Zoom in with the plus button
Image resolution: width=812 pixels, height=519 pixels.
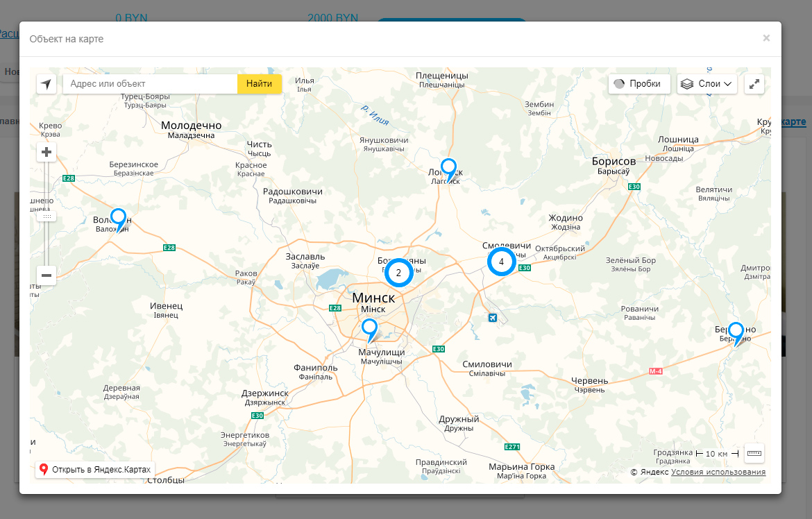[46, 153]
